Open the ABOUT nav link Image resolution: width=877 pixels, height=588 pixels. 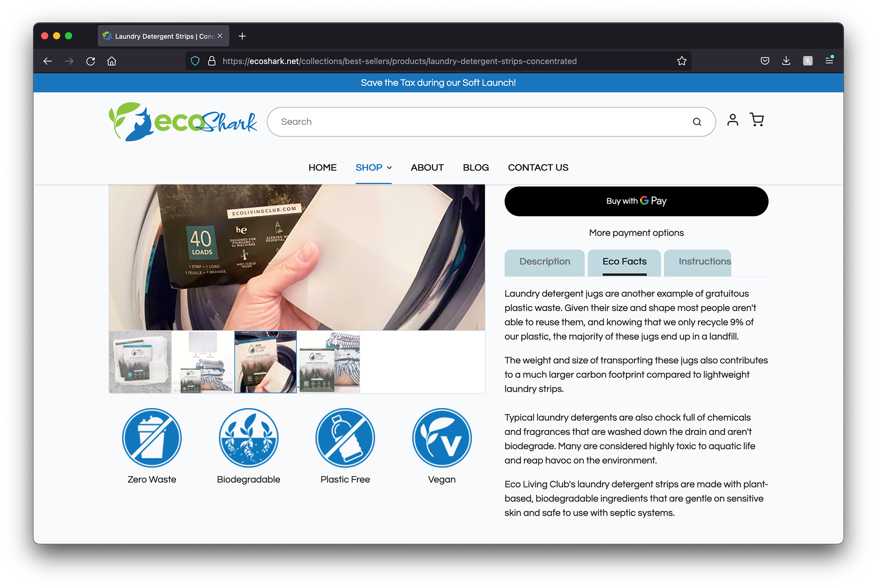click(427, 168)
